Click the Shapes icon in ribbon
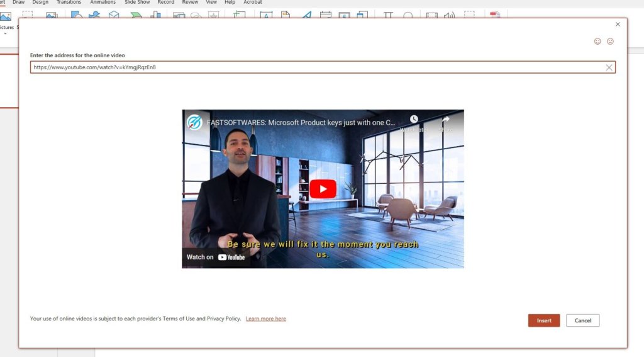The width and height of the screenshot is (644, 357). (x=76, y=15)
